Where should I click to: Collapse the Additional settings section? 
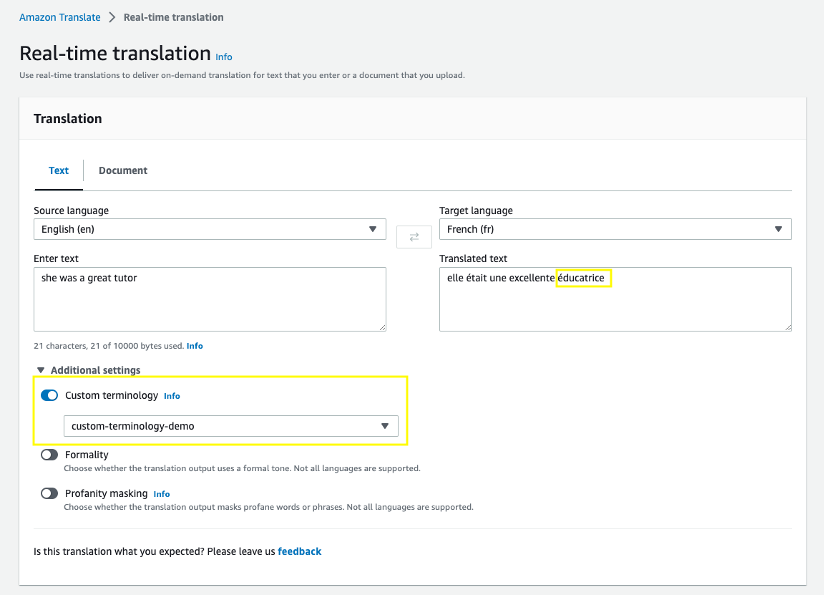click(x=42, y=371)
